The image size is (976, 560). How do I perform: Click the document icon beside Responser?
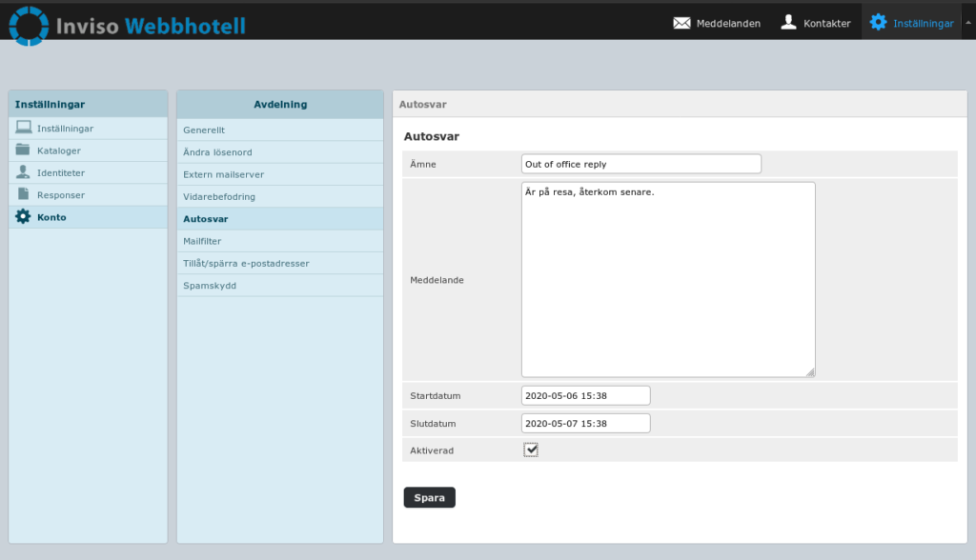point(23,194)
